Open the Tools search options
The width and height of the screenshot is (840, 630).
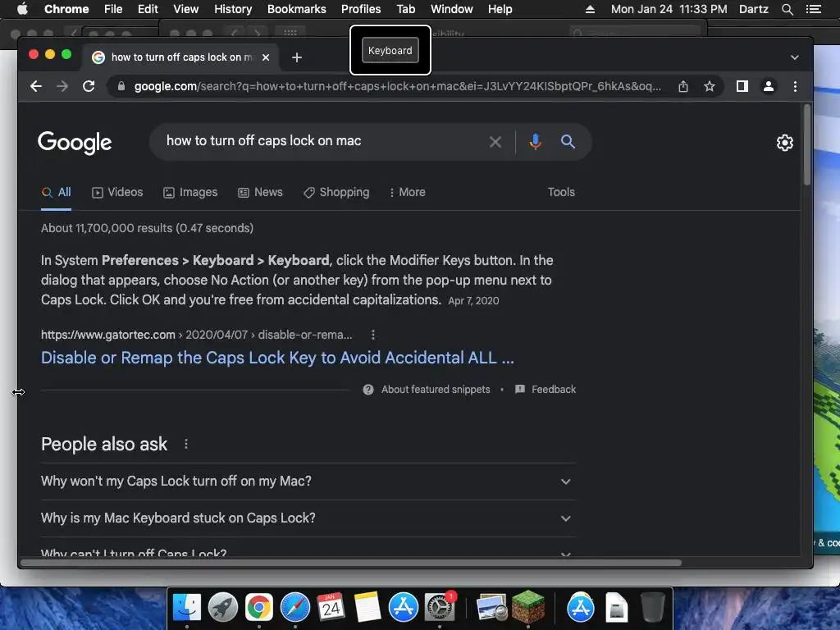(x=561, y=192)
